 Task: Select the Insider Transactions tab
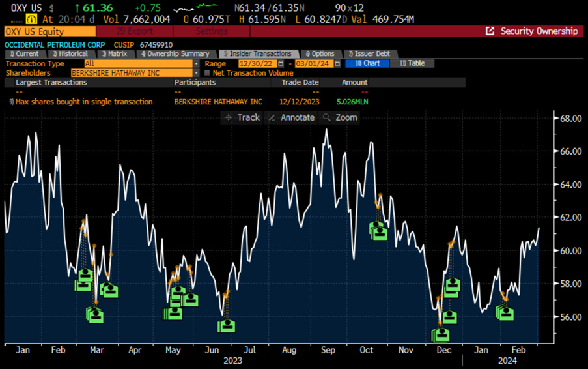click(258, 53)
